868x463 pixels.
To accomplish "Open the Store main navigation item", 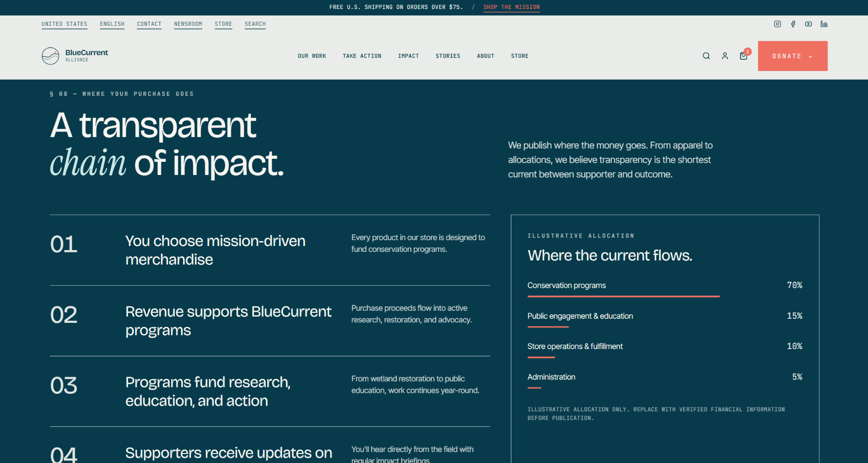I will [520, 56].
